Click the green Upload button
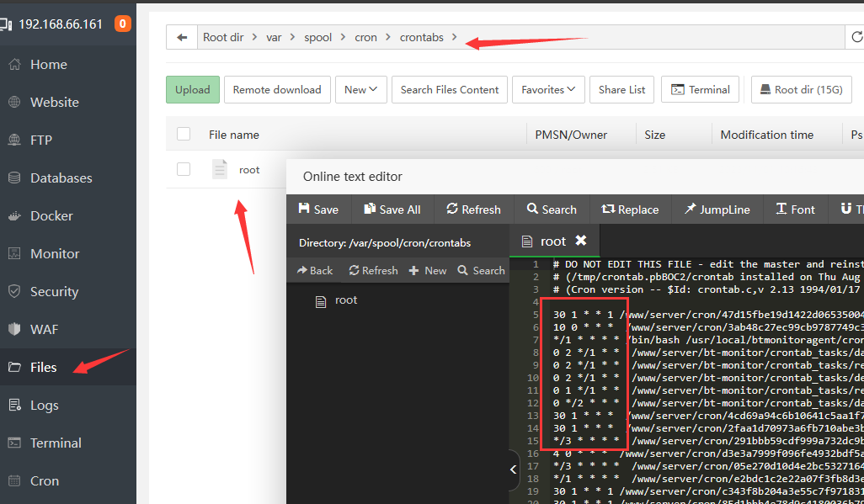The width and height of the screenshot is (864, 504). coord(193,90)
